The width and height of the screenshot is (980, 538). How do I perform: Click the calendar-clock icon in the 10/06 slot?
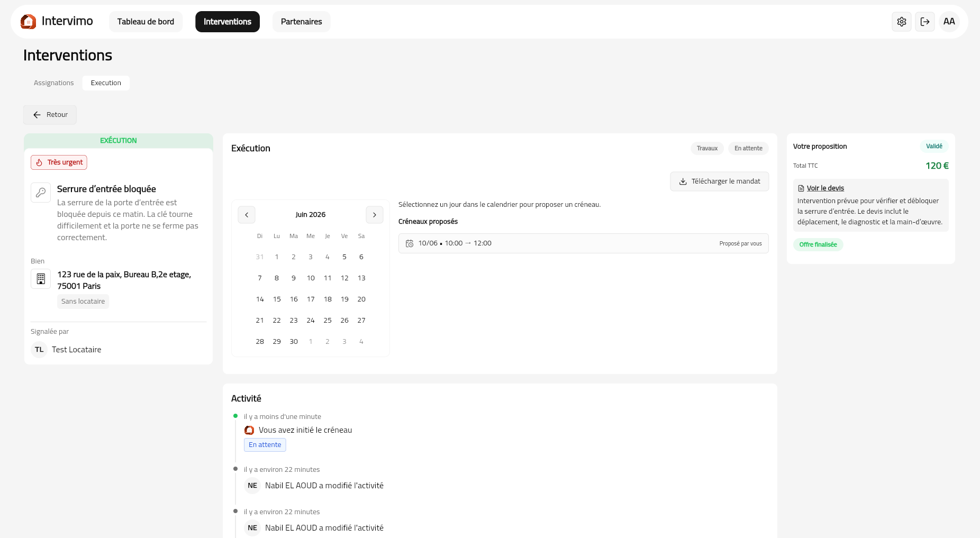(410, 243)
